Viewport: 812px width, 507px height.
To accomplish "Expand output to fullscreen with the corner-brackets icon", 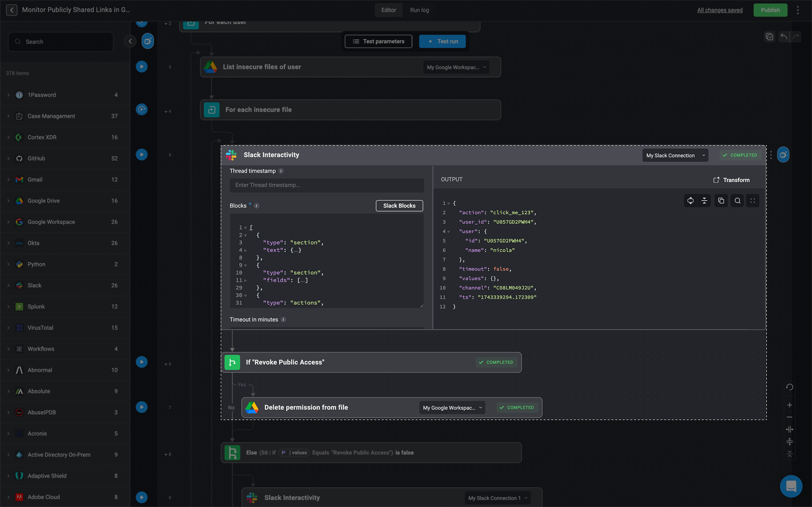I will click(753, 201).
